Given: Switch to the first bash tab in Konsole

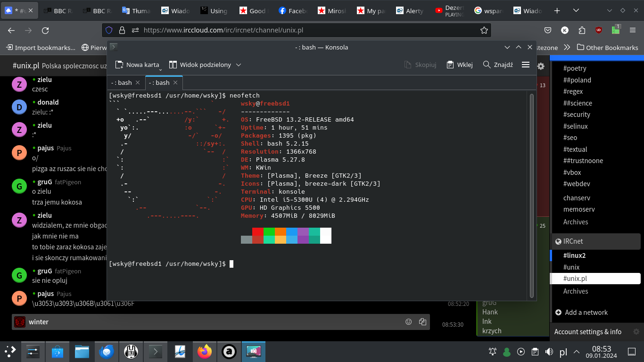Looking at the screenshot, I should coord(121,82).
